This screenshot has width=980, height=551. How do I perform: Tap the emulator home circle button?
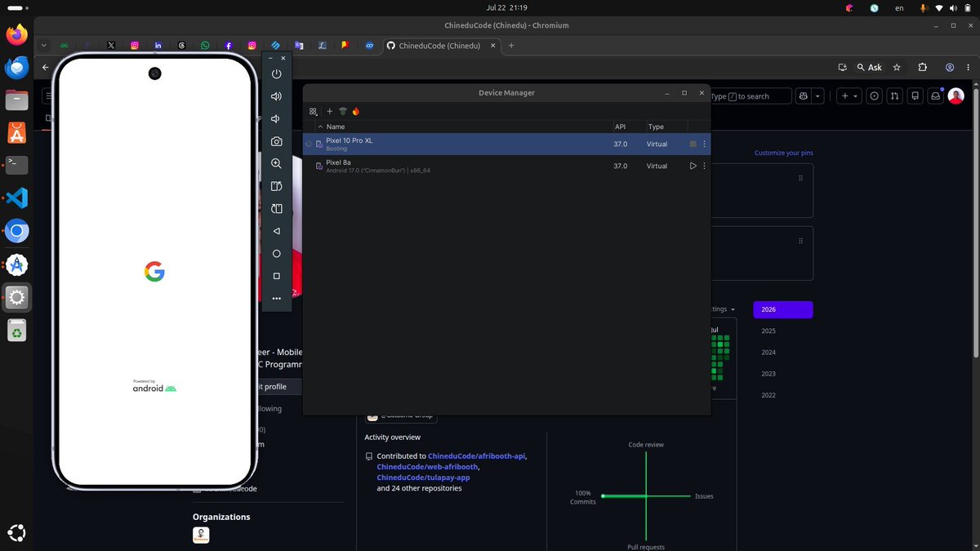pos(277,254)
